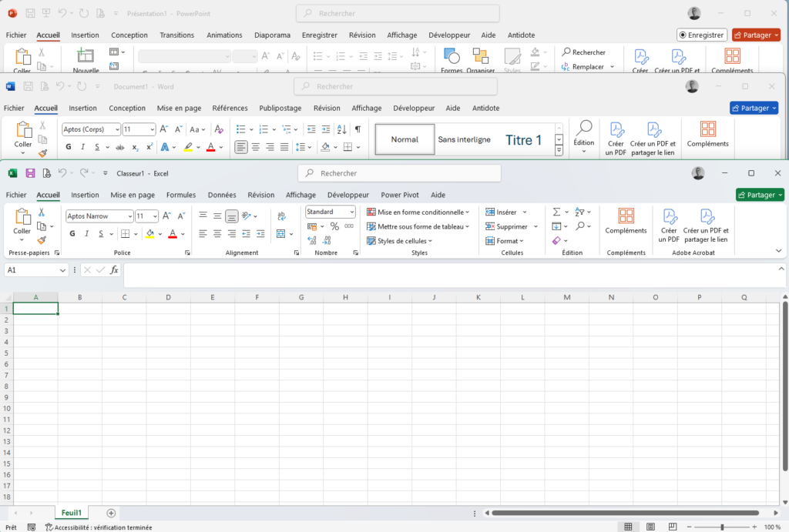
Task: Expand Mise en forme conditionnelle menu
Action: click(418, 212)
